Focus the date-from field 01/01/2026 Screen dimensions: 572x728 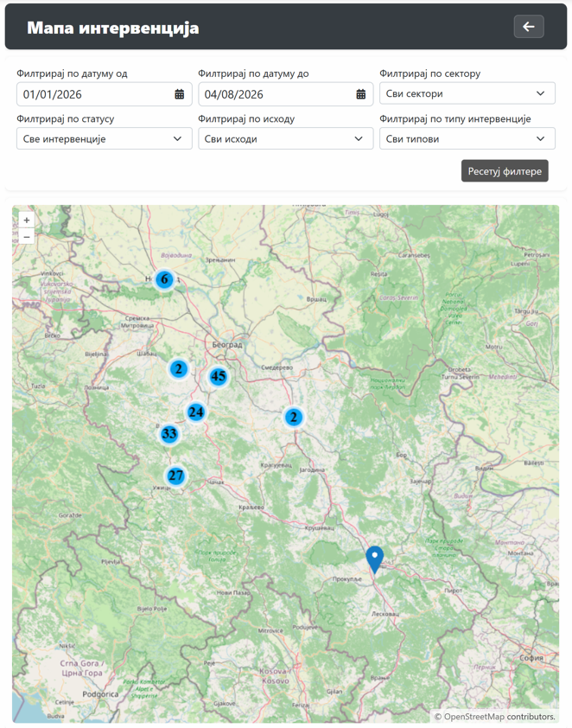point(105,94)
